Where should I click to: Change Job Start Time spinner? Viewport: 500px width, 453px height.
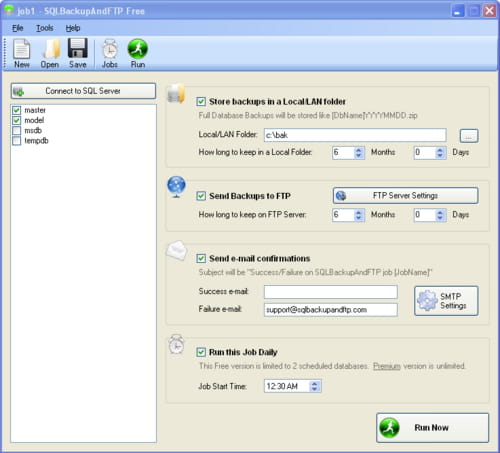click(x=314, y=386)
